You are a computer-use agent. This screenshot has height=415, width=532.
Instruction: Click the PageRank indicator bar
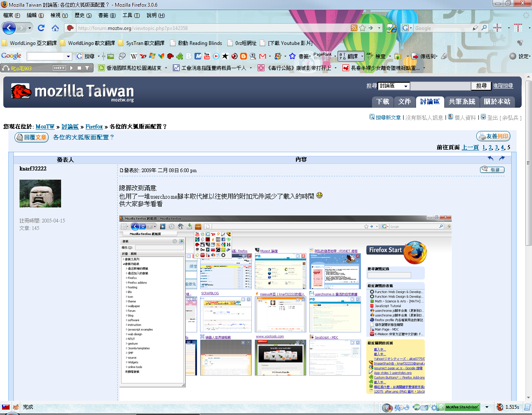[323, 56]
